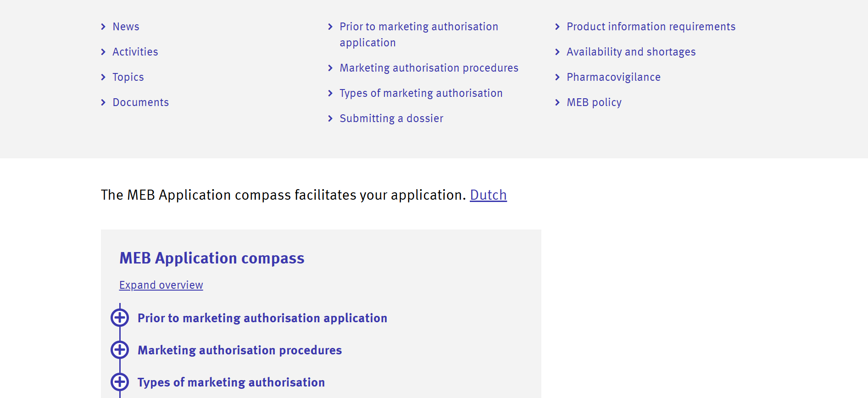Go to Product information requirements
Image resolution: width=868 pixels, height=398 pixels.
pyautogui.click(x=651, y=27)
